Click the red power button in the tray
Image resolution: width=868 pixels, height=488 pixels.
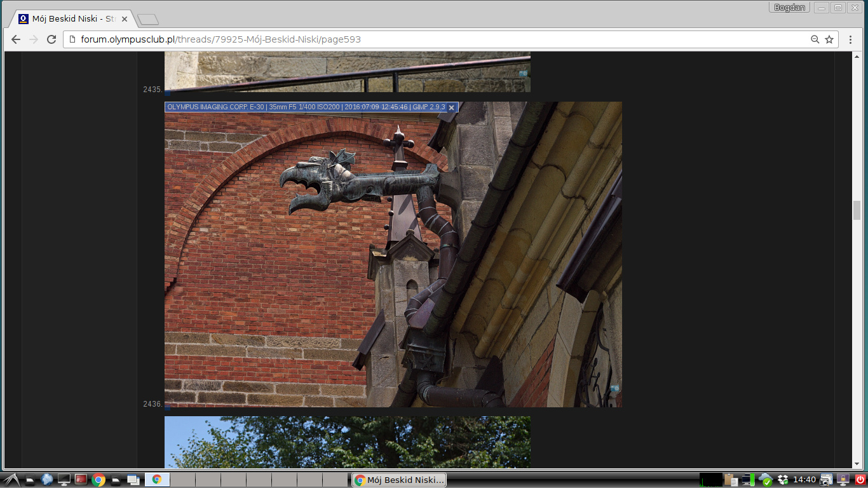click(860, 480)
